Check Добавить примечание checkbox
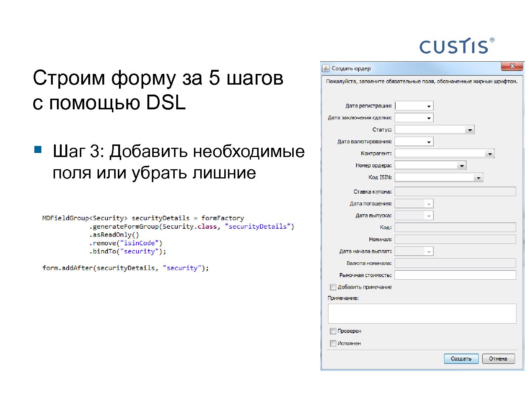 (x=333, y=287)
